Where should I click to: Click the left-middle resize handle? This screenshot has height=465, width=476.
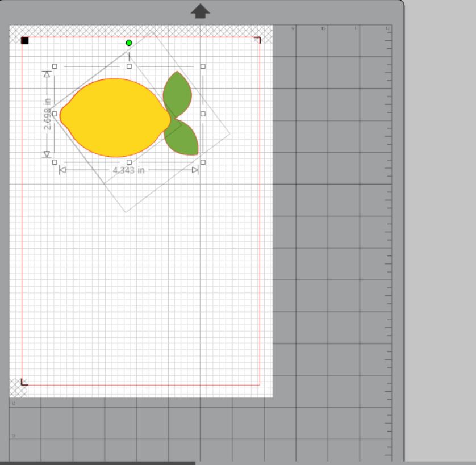pyautogui.click(x=55, y=114)
